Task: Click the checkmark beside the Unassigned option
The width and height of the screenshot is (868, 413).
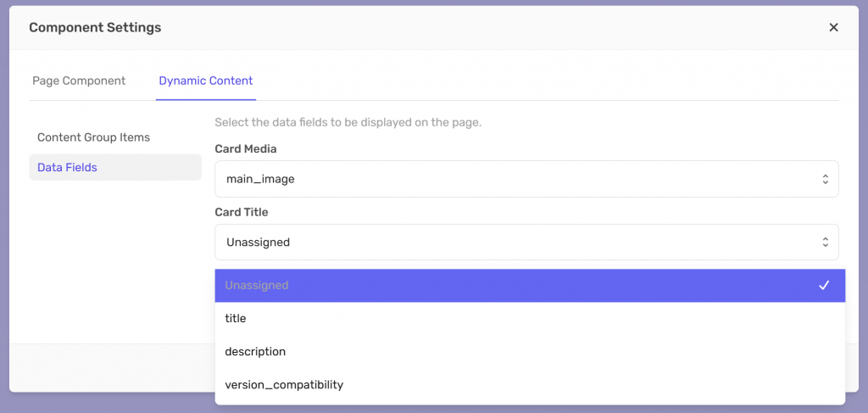Action: coord(823,286)
